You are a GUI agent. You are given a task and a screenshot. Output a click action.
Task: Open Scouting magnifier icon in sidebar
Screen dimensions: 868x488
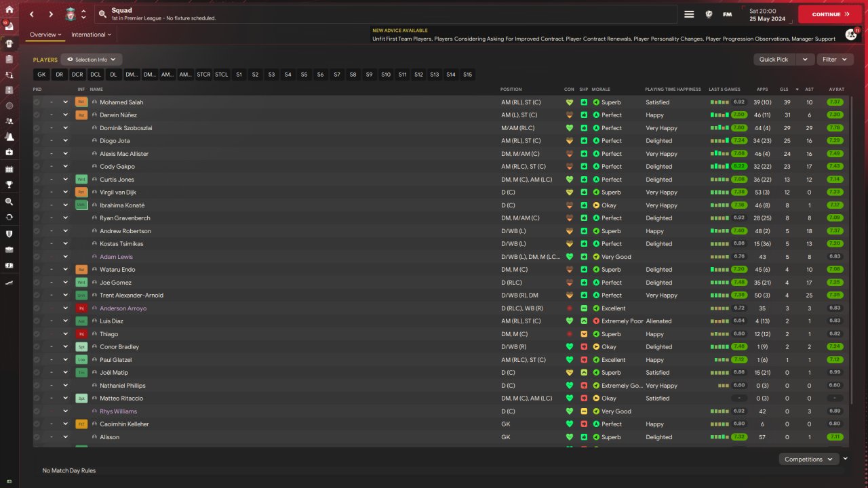coord(9,201)
